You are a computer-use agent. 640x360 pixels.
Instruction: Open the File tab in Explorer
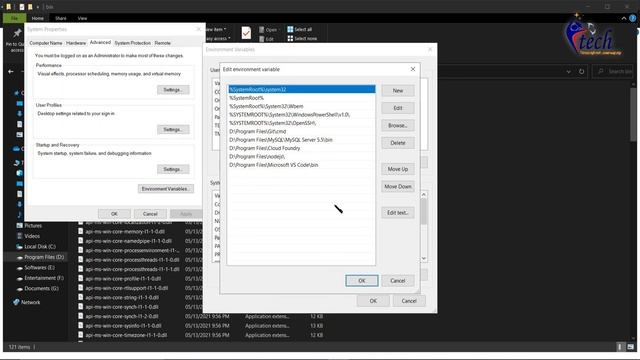14,18
